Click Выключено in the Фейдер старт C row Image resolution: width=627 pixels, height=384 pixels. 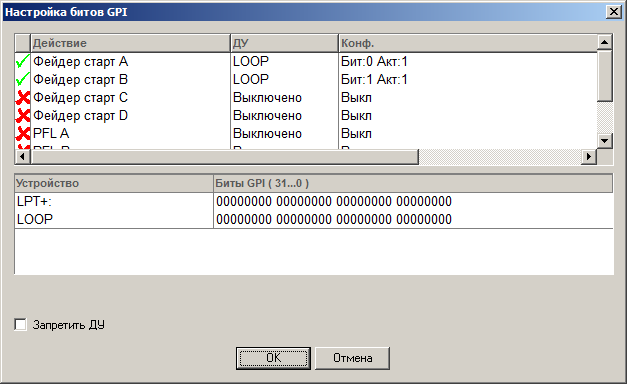point(267,98)
